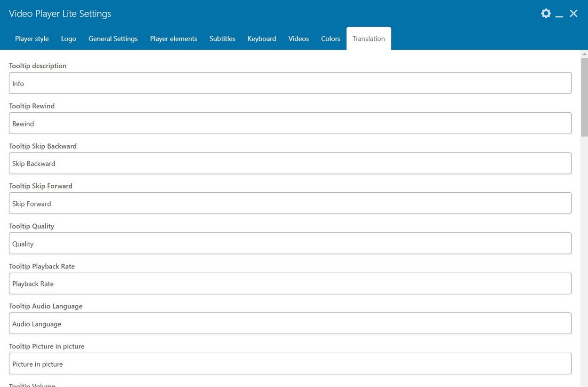Click the Translation tab
Screen dimensions: 588x387
coord(369,39)
